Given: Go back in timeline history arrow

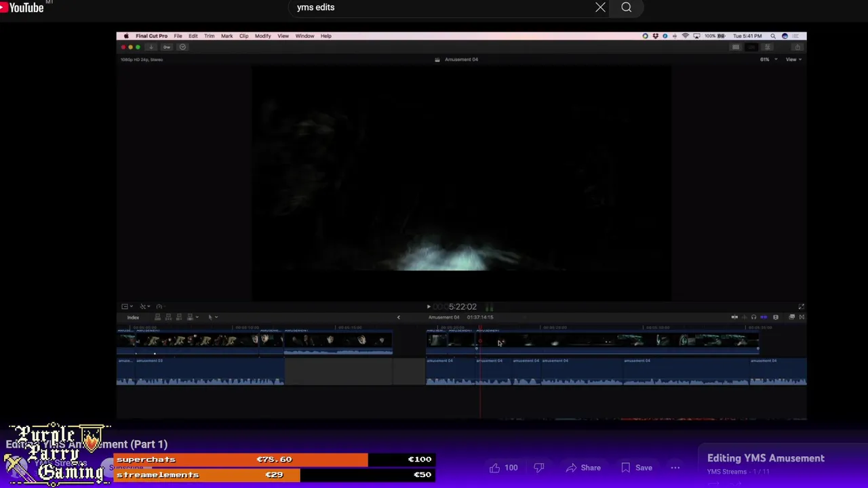Looking at the screenshot, I should 398,317.
